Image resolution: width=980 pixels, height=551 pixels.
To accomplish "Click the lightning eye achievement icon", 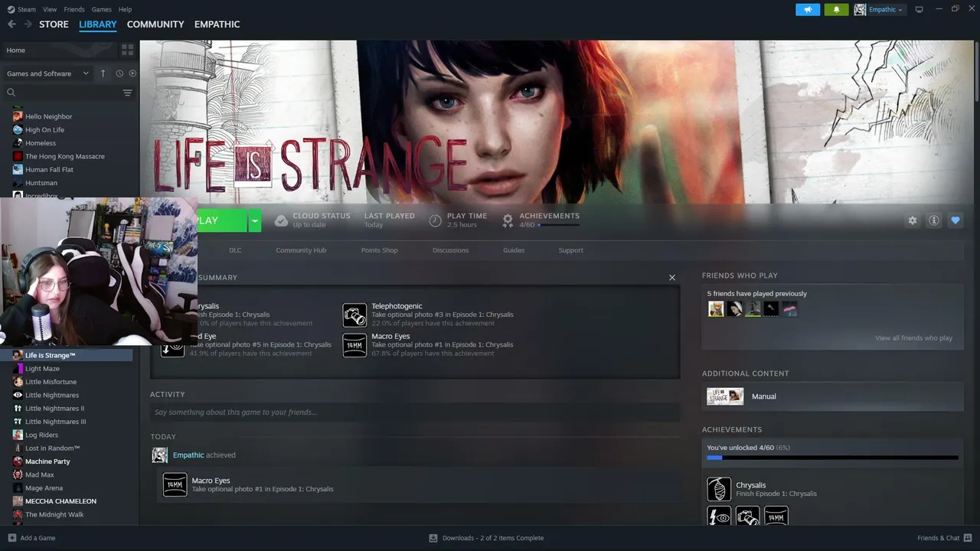I will click(719, 517).
